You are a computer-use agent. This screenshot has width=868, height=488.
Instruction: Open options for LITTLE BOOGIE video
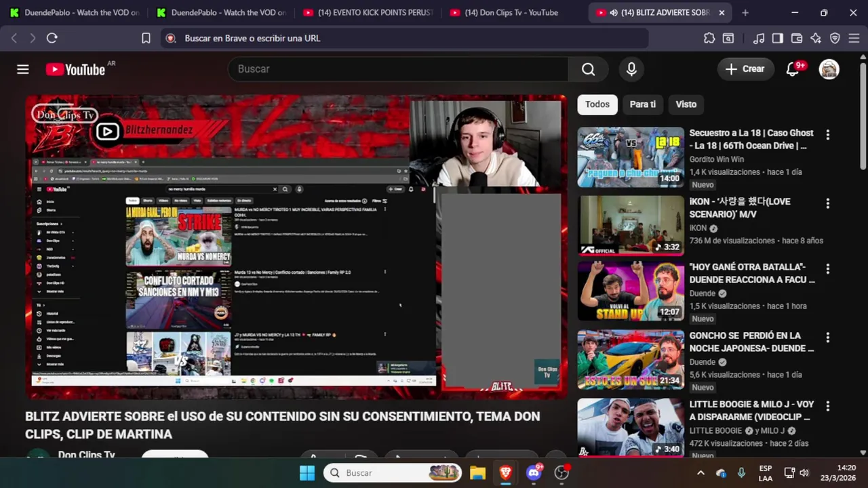coord(827,405)
